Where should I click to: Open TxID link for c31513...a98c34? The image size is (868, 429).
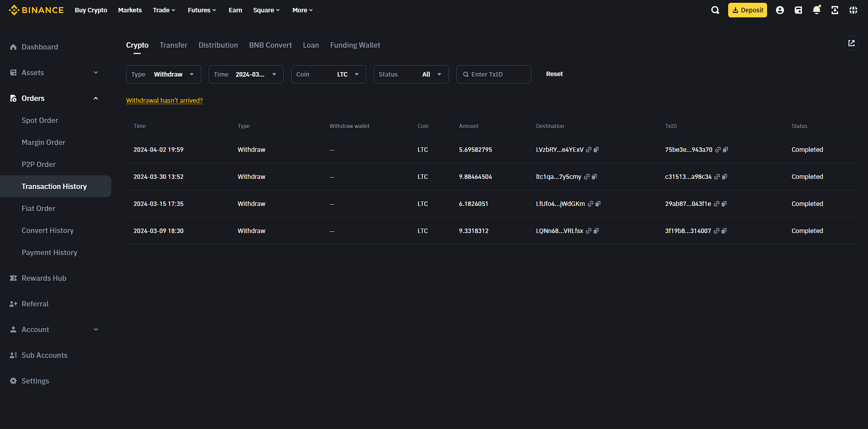tap(717, 177)
